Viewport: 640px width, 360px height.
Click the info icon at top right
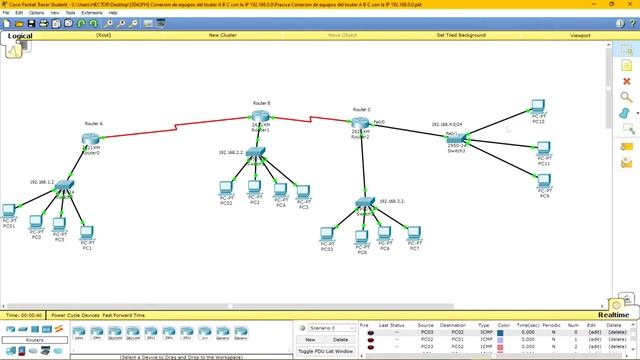(x=620, y=24)
